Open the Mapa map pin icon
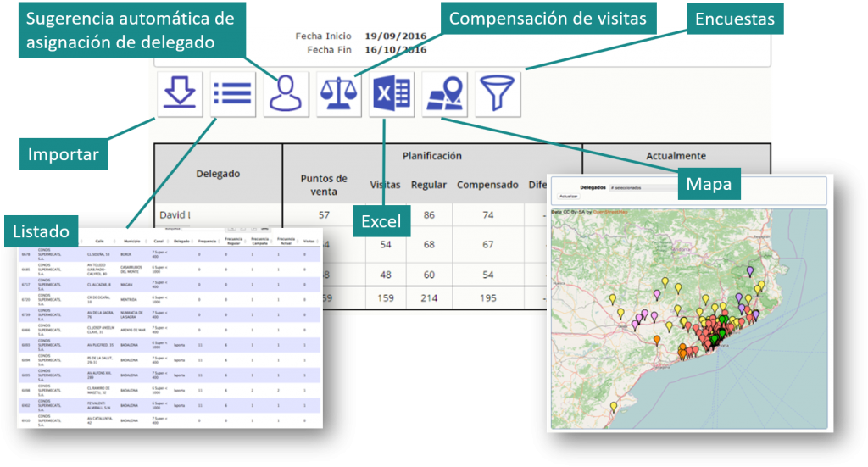 click(x=444, y=93)
